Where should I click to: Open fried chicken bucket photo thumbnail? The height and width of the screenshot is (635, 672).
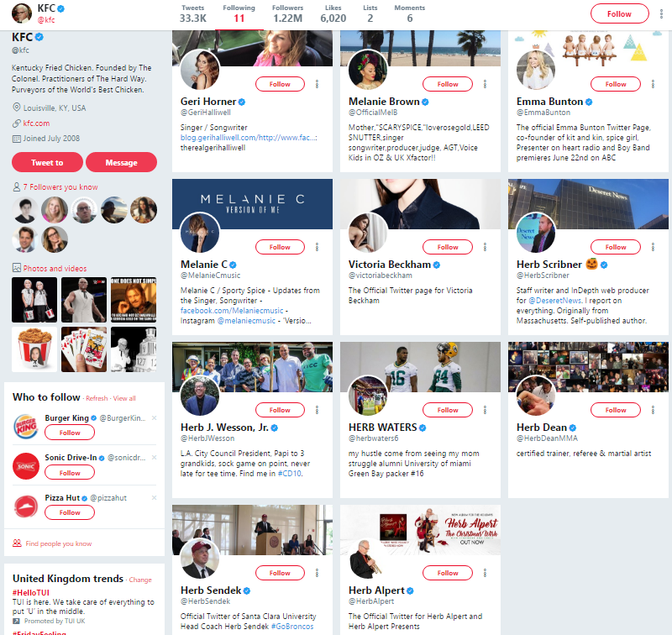[x=34, y=349]
